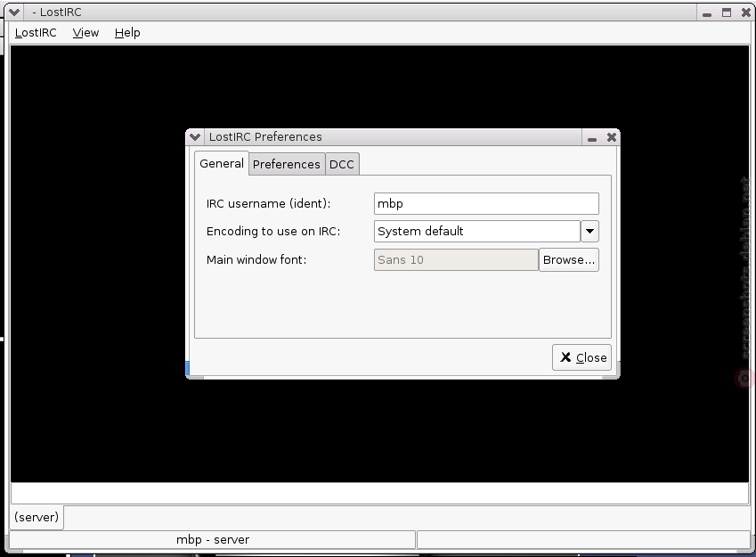Switch to the Preferences tab

(287, 165)
